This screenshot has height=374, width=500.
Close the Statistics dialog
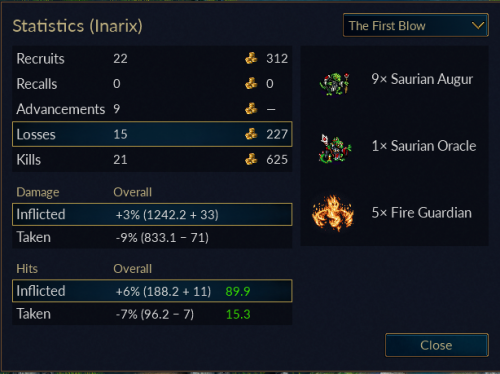[x=437, y=345]
